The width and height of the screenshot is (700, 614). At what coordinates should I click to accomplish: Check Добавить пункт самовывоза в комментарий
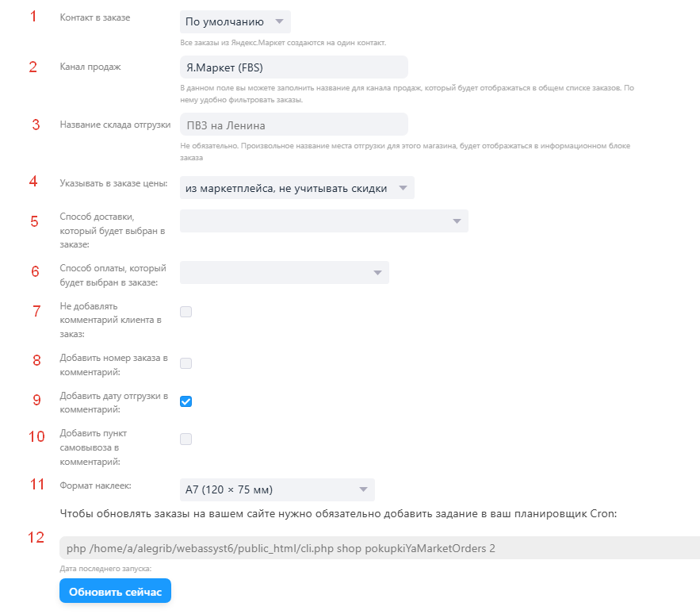coord(186,439)
